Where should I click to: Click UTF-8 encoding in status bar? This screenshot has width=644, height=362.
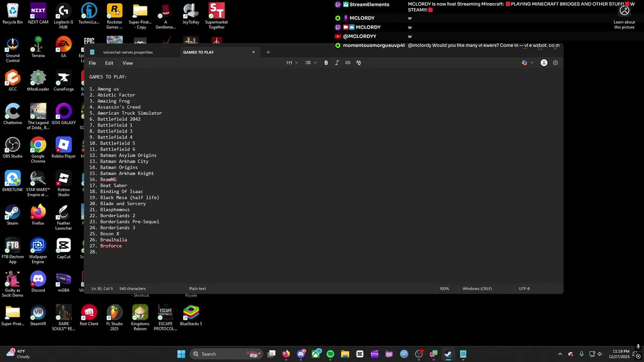524,289
